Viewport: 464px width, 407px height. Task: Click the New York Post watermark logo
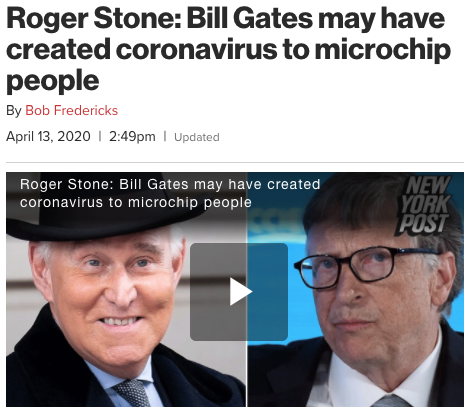[425, 205]
